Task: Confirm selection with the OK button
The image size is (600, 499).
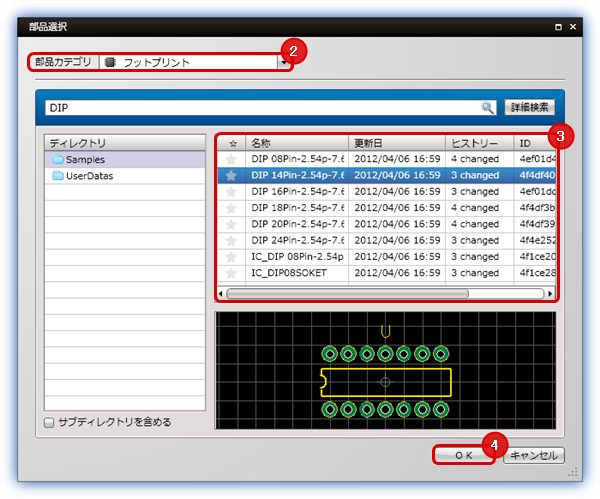Action: tap(463, 455)
